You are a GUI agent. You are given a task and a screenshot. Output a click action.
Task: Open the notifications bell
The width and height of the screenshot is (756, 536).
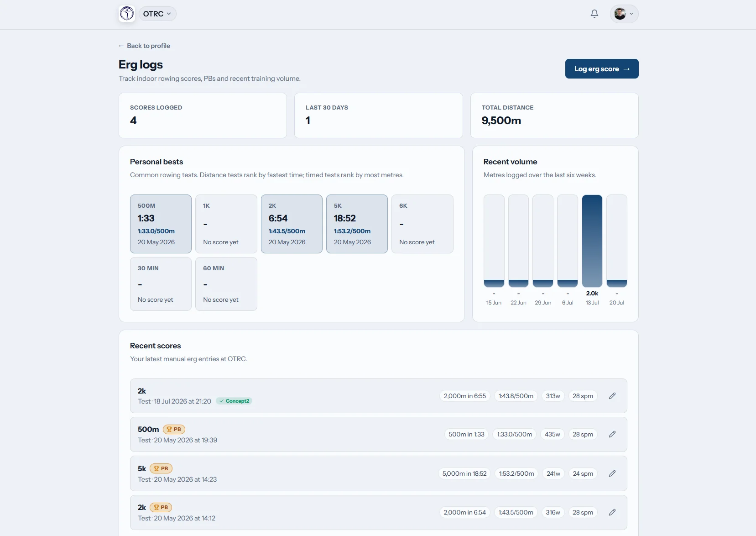click(x=594, y=14)
